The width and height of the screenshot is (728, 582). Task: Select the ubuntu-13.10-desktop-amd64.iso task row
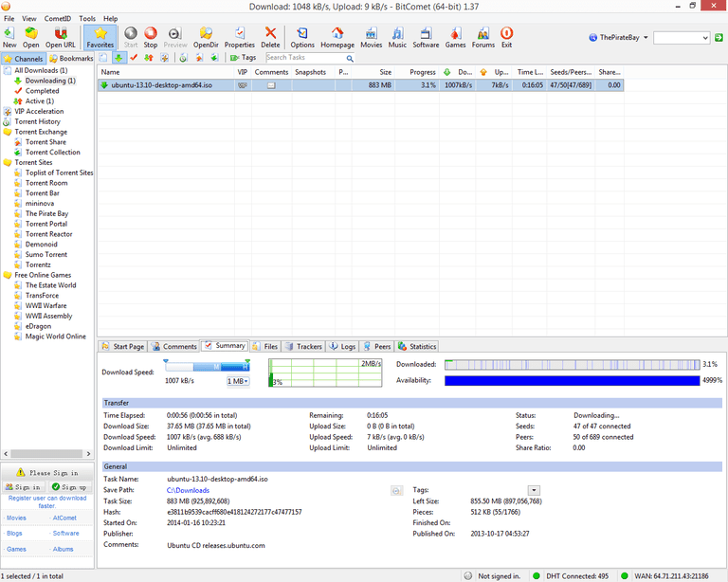pyautogui.click(x=360, y=85)
